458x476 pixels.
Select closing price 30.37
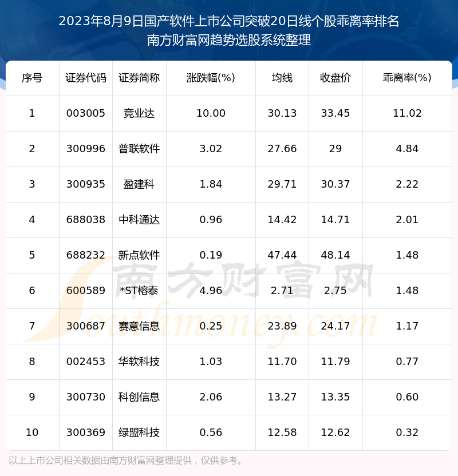tap(335, 184)
